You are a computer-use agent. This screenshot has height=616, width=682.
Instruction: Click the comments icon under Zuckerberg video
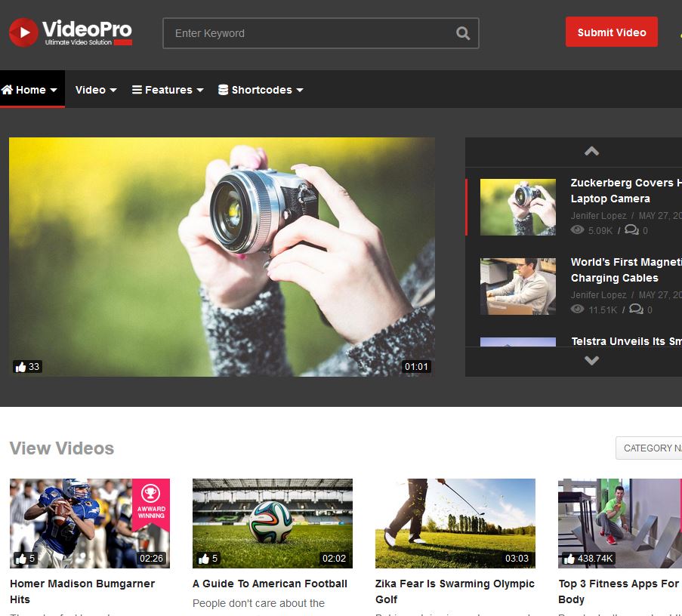[x=631, y=230]
